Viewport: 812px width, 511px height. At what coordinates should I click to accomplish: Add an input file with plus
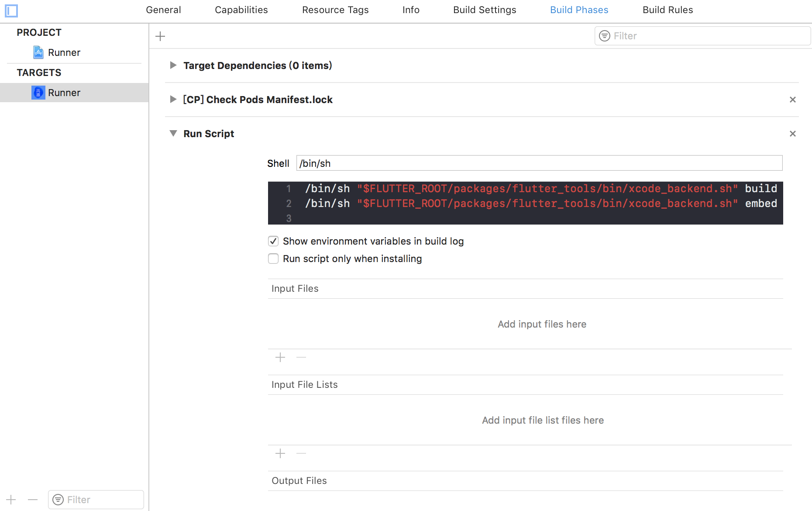tap(280, 357)
